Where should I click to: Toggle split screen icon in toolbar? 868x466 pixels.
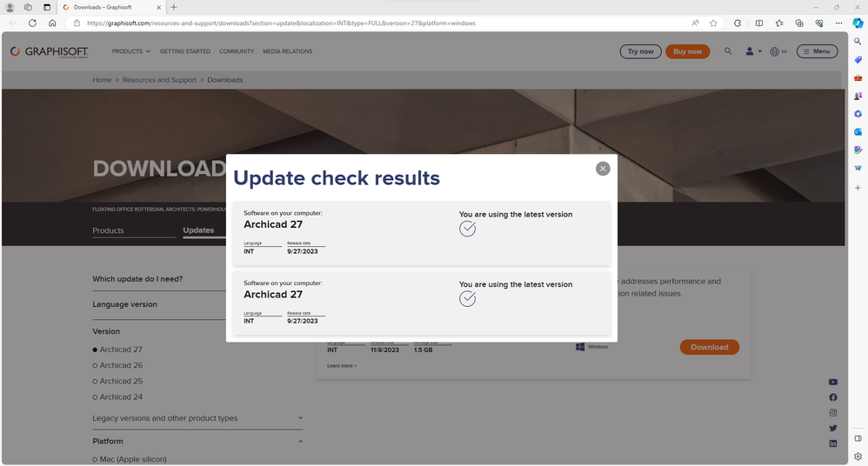[759, 23]
